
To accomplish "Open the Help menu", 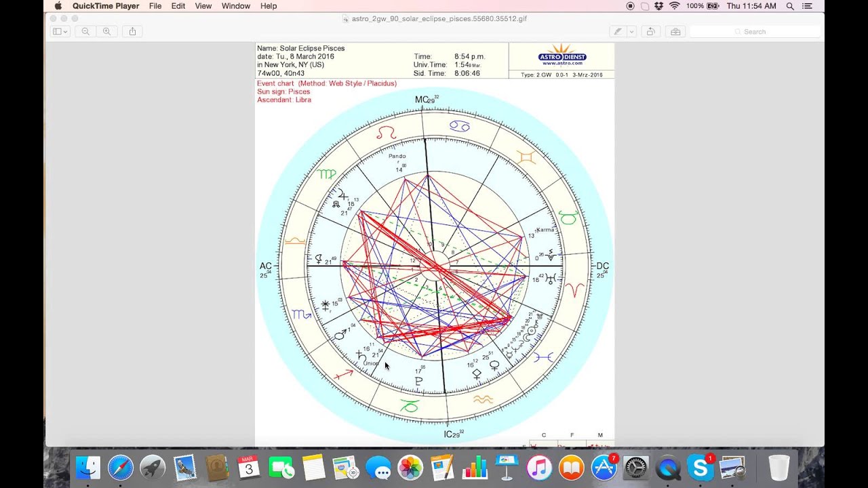I will 269,6.
